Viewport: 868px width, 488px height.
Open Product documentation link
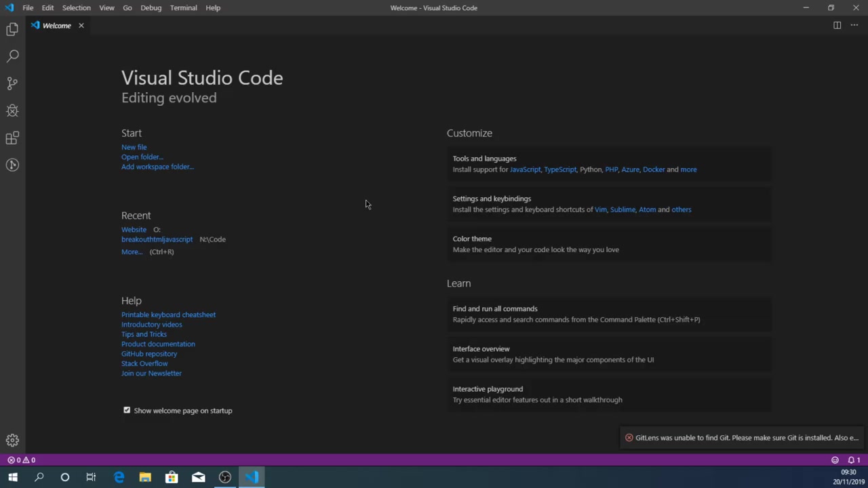point(158,344)
